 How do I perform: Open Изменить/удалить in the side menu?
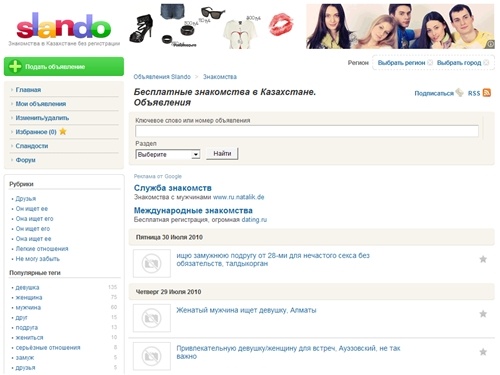[42, 118]
